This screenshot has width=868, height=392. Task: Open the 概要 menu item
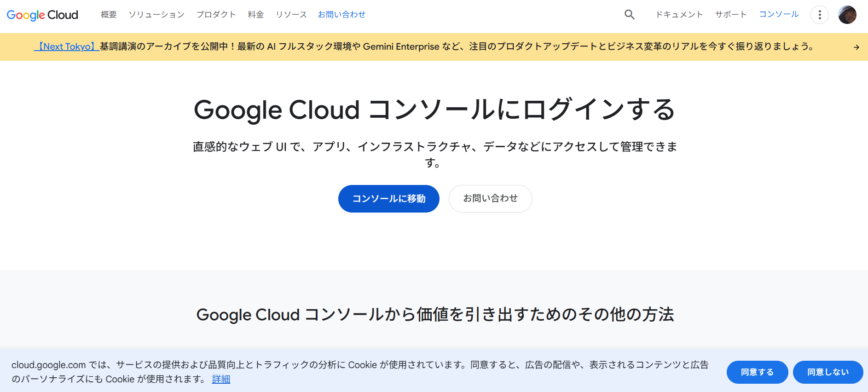pos(109,15)
